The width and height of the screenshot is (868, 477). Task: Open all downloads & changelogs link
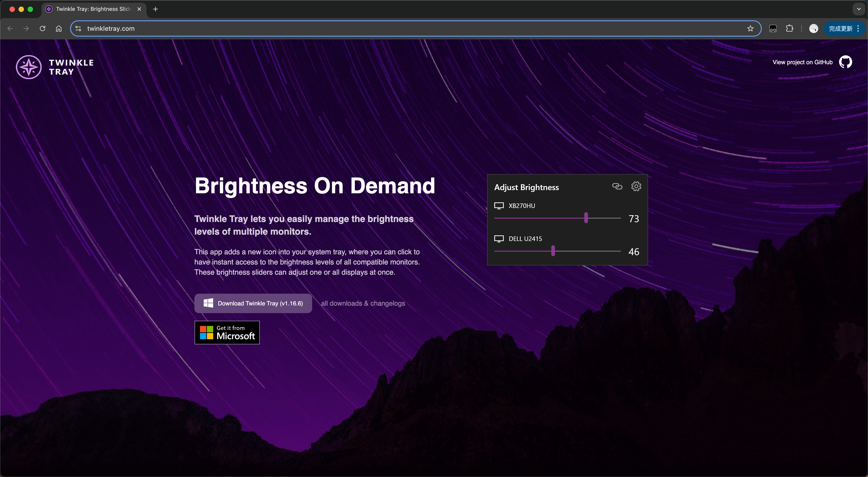click(x=363, y=303)
